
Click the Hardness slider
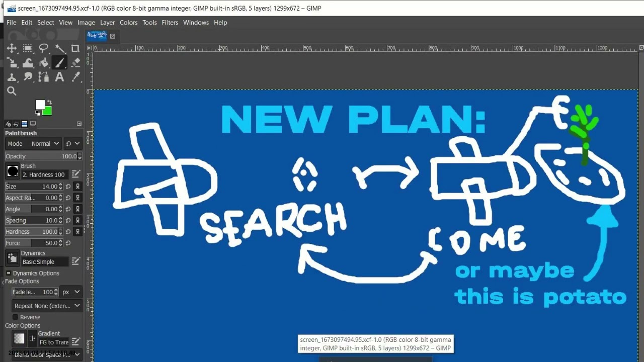pos(31,232)
